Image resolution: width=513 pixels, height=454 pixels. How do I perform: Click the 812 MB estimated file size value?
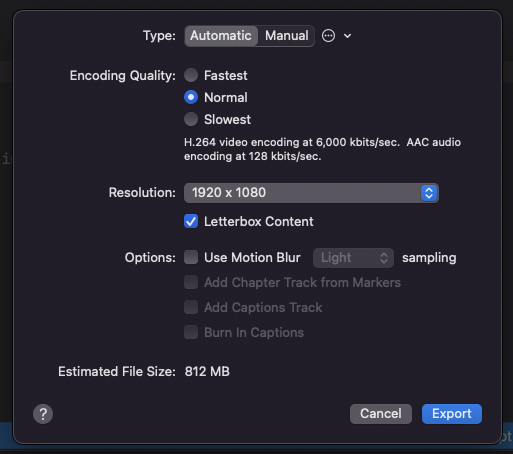point(207,371)
